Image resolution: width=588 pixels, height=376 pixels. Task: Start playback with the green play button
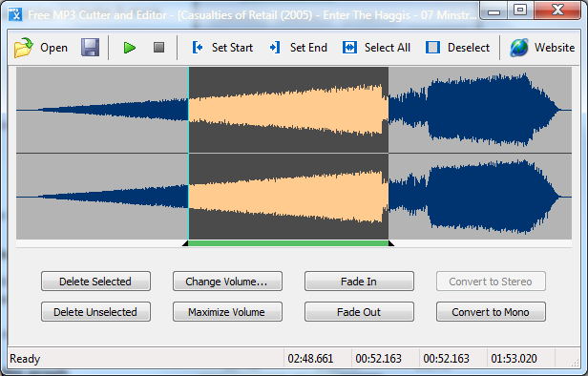click(130, 48)
